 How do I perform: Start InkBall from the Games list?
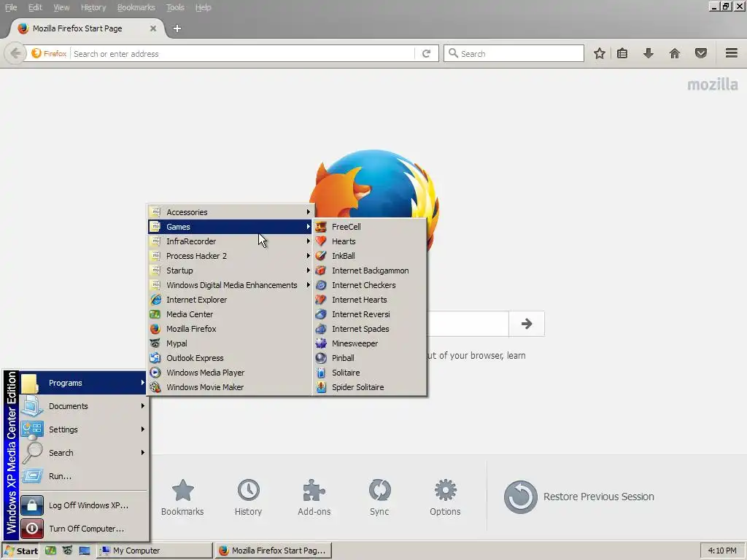(x=369, y=256)
